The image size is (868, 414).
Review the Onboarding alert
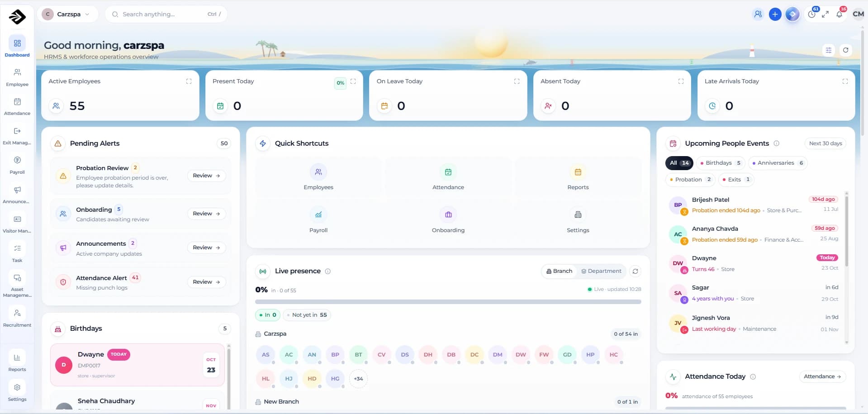[206, 214]
